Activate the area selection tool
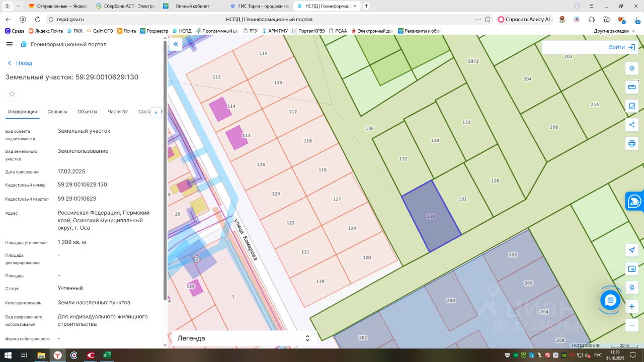This screenshot has width=644, height=362. pos(632,106)
